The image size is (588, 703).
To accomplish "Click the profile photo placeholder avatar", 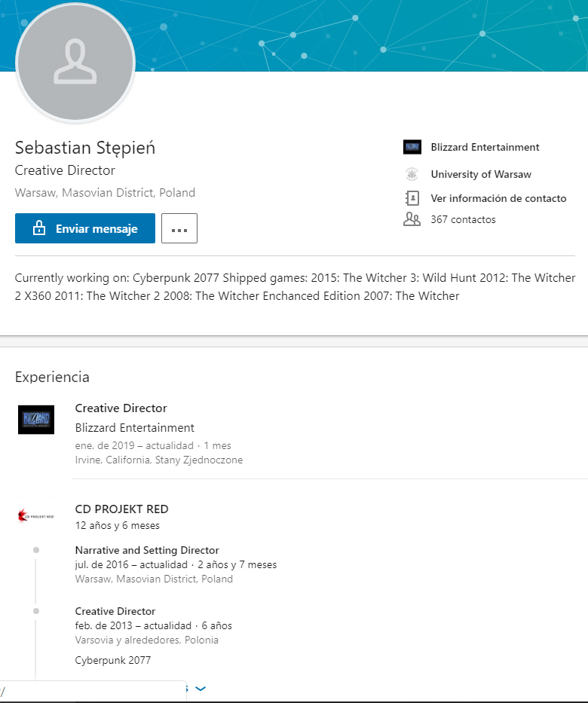I will [x=75, y=62].
